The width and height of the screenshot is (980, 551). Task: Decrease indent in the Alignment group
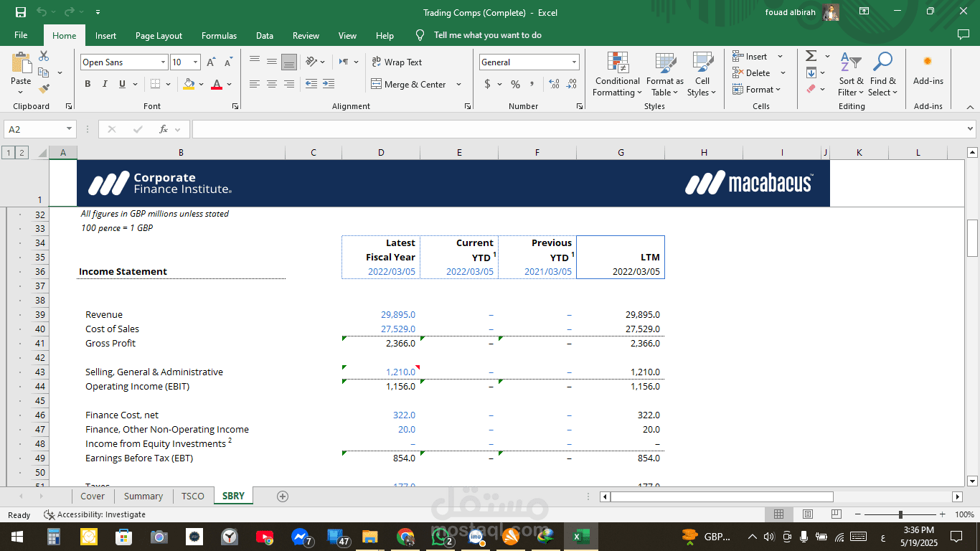(x=311, y=84)
